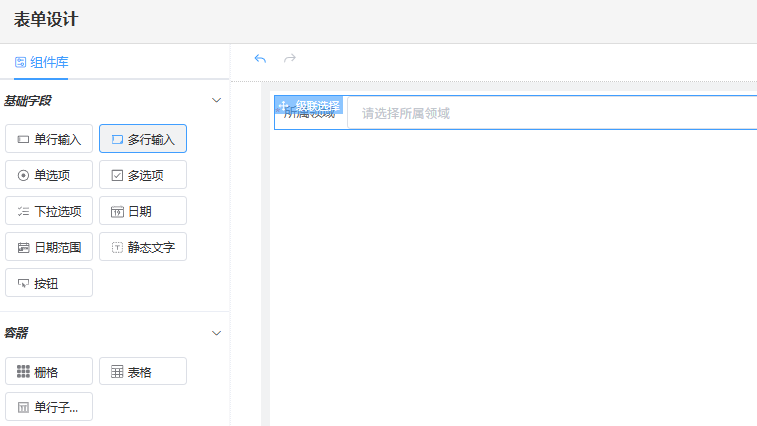Select the 单行输入 component
This screenshot has height=426, width=757.
click(x=49, y=139)
